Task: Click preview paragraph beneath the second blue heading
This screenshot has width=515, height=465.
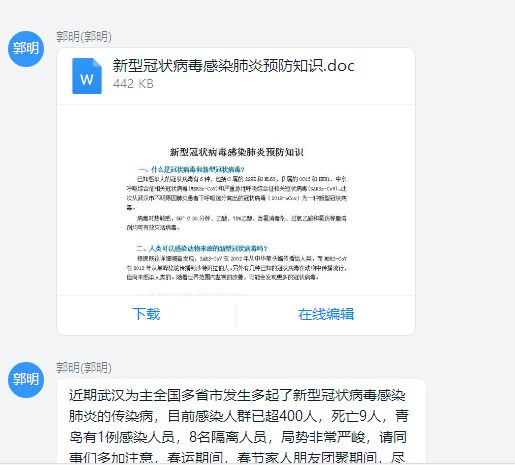Action: pos(237,268)
